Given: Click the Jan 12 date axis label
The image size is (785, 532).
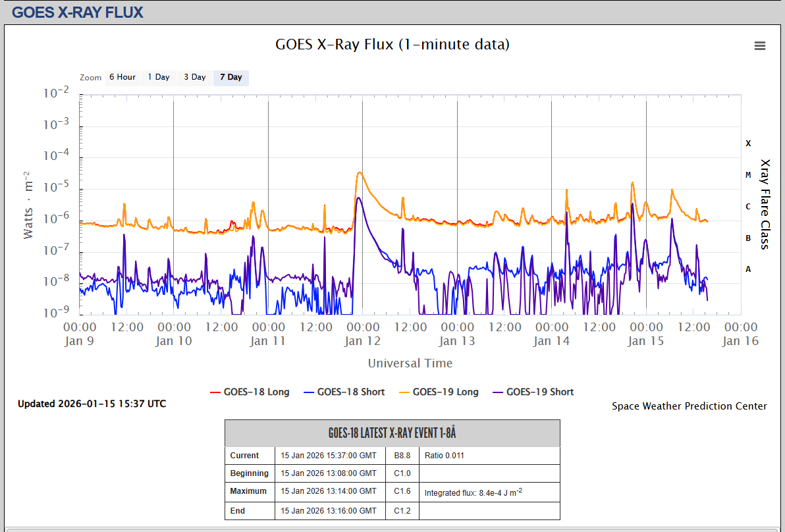Looking at the screenshot, I should (362, 341).
